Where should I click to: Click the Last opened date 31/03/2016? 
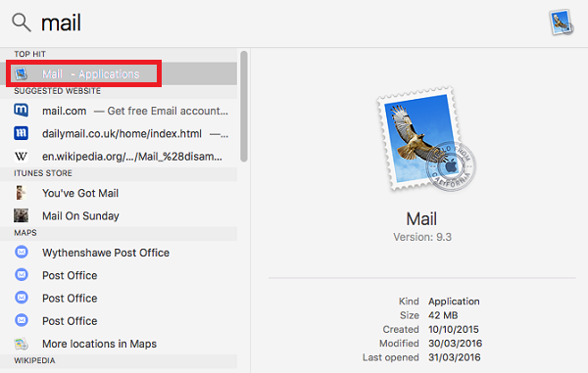454,357
